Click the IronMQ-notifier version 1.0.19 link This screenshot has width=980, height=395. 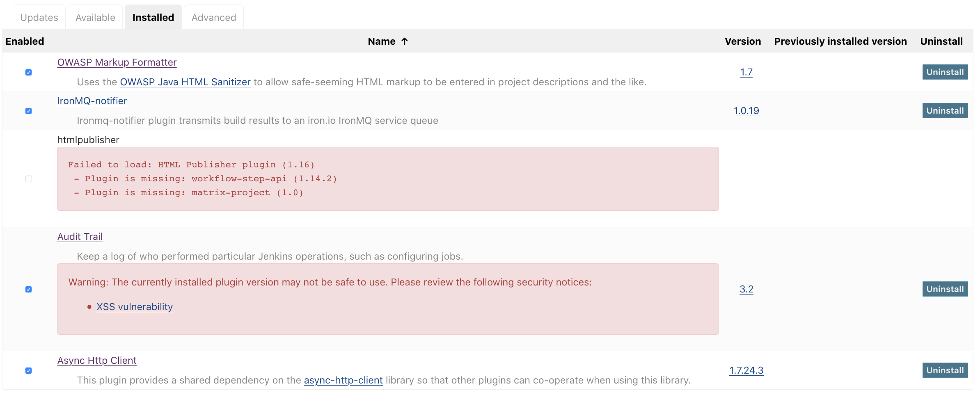pos(746,111)
